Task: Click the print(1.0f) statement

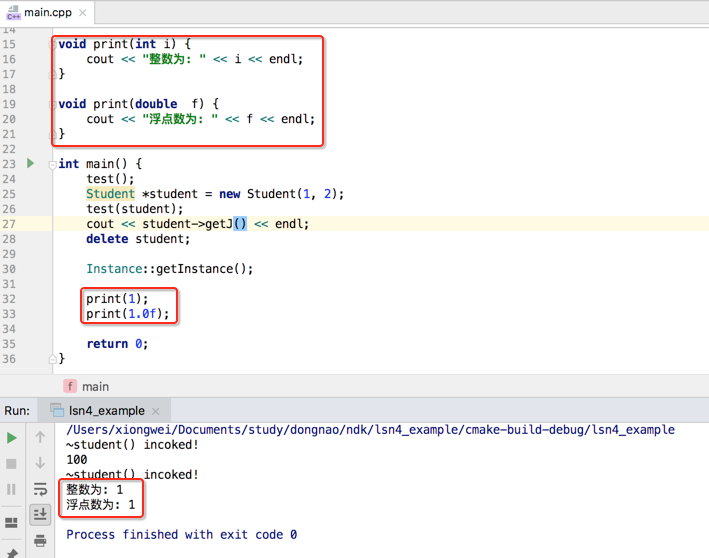Action: tap(128, 314)
